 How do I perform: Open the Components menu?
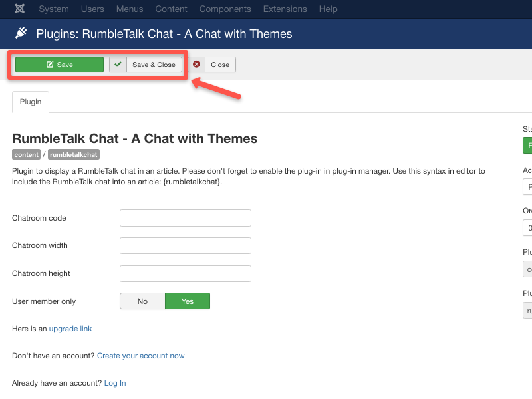(x=225, y=9)
